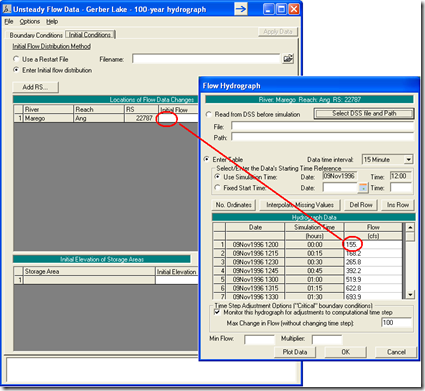
Task: Switch to the Boundary Conditions tab
Action: tap(36, 35)
